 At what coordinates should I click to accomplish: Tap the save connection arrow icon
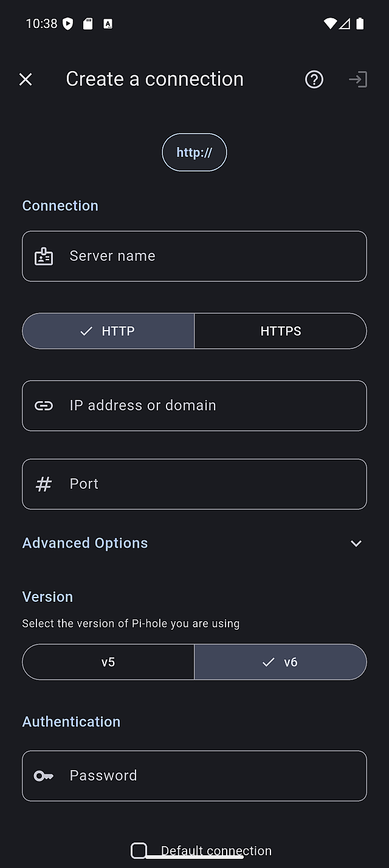(x=358, y=79)
